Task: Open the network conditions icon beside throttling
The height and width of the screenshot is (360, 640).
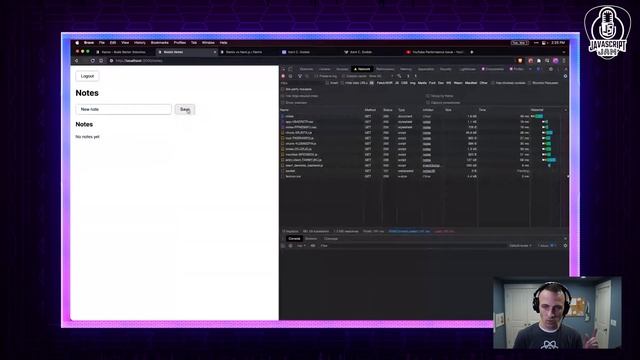Action: pyautogui.click(x=399, y=76)
